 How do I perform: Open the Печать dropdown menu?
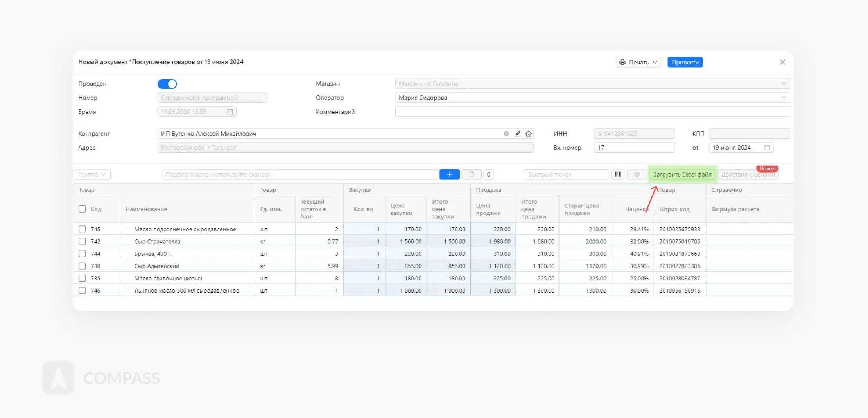tap(638, 62)
